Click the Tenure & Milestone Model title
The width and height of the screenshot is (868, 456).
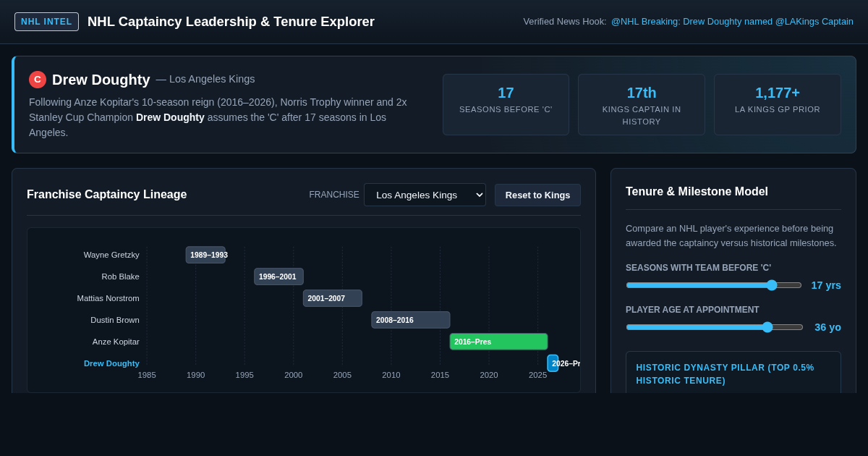tap(697, 192)
